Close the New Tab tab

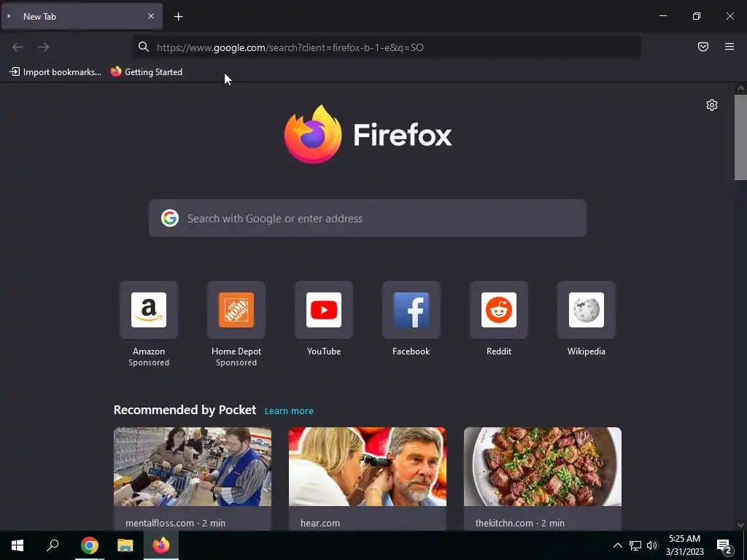coord(151,16)
